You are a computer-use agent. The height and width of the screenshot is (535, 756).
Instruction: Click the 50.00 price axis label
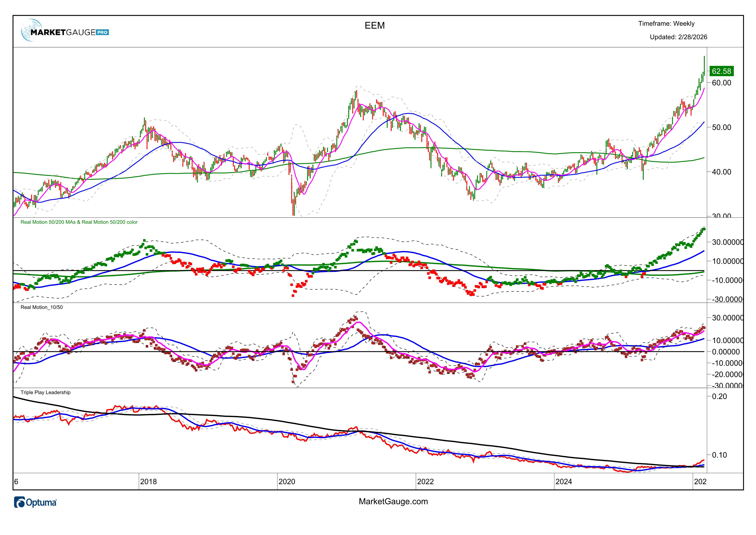(721, 127)
